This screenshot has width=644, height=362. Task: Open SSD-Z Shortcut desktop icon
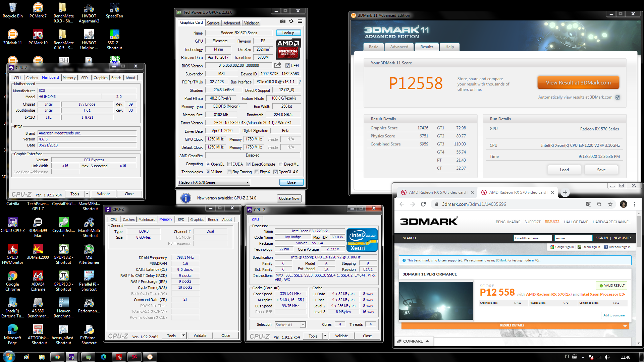point(114,40)
